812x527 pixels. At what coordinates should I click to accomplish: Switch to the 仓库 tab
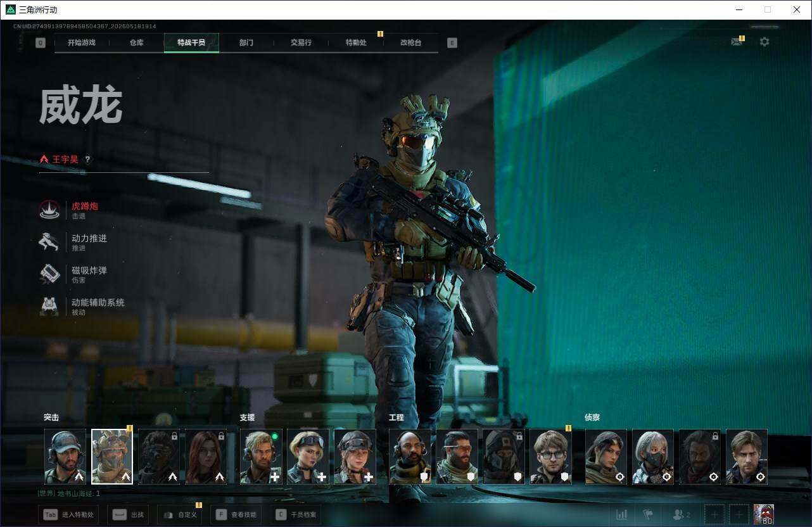(x=137, y=42)
